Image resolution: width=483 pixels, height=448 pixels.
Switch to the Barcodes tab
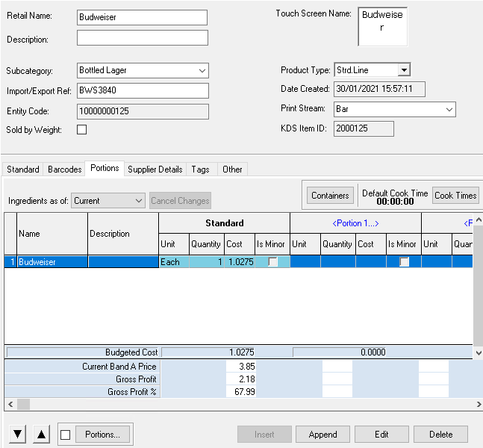click(64, 169)
